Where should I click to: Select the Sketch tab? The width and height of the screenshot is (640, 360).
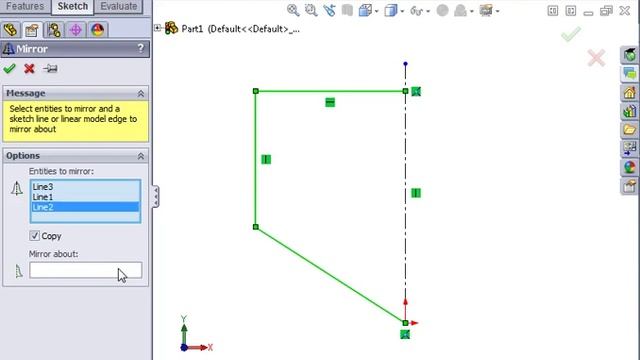[73, 7]
